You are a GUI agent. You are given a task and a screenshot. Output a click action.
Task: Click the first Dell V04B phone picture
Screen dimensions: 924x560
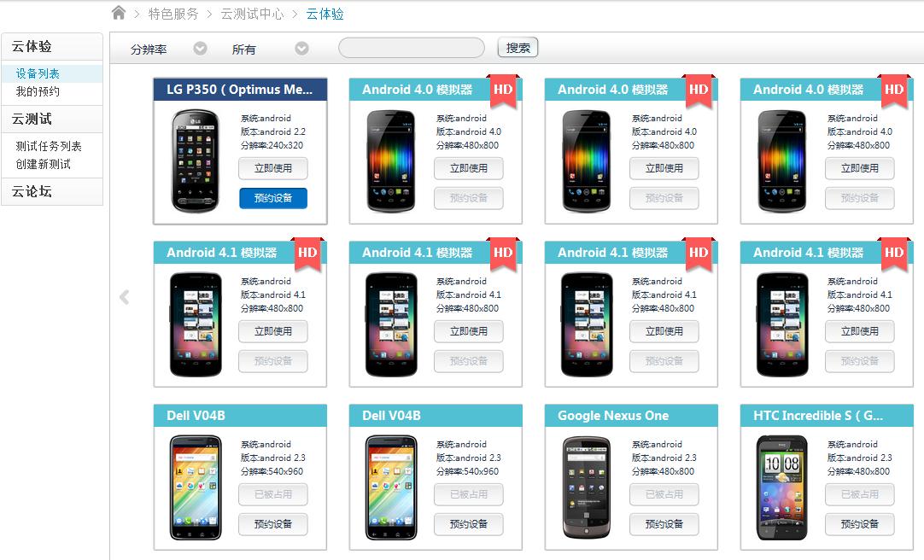click(195, 487)
